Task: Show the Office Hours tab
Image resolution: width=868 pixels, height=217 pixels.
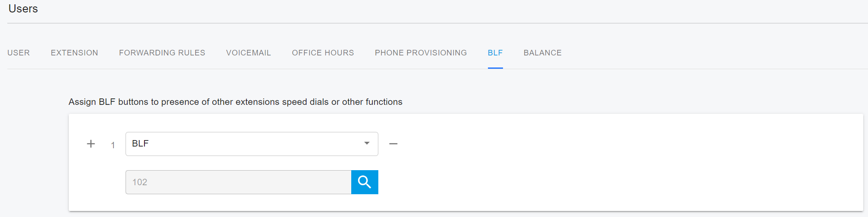Action: pyautogui.click(x=323, y=53)
